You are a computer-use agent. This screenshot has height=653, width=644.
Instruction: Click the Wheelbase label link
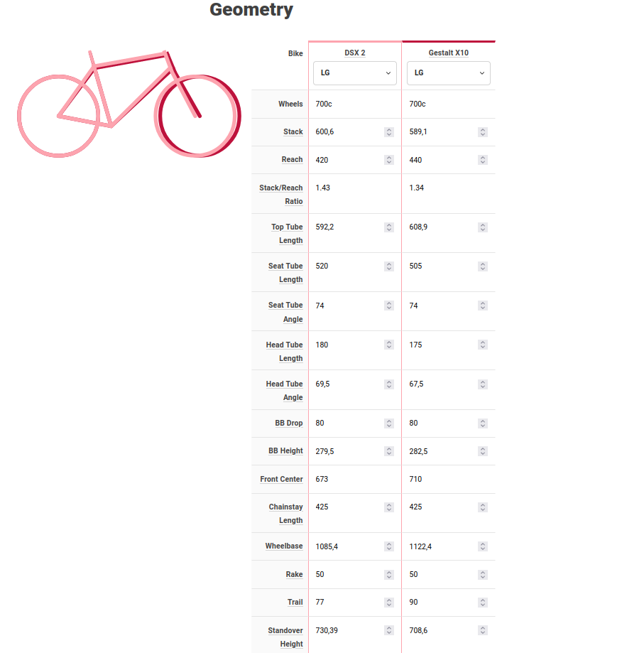point(284,546)
